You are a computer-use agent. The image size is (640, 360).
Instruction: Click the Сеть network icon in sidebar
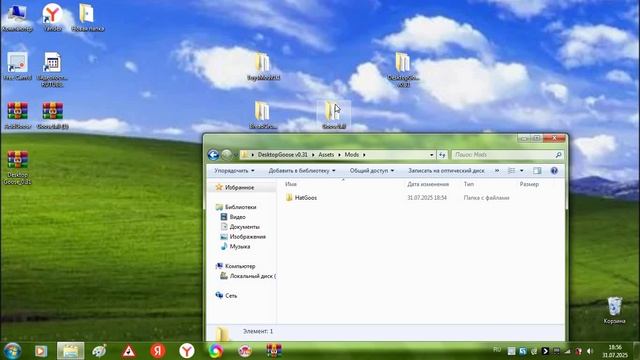coord(219,295)
